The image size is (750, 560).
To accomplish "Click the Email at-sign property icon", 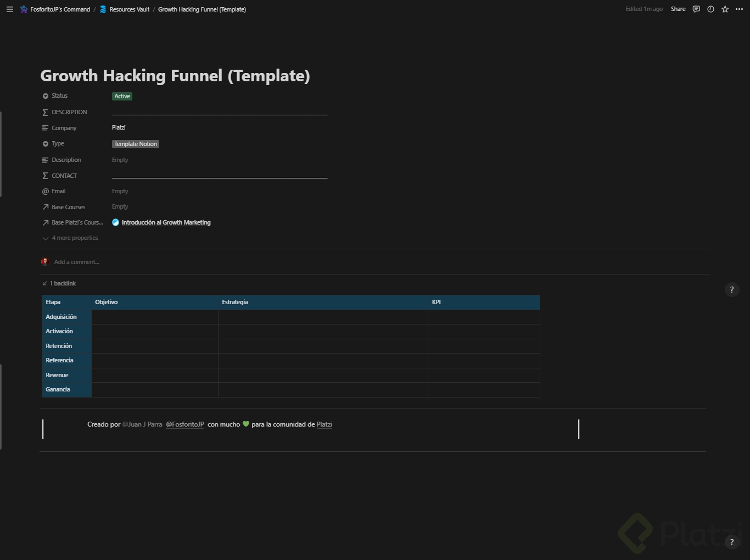I will tap(46, 192).
